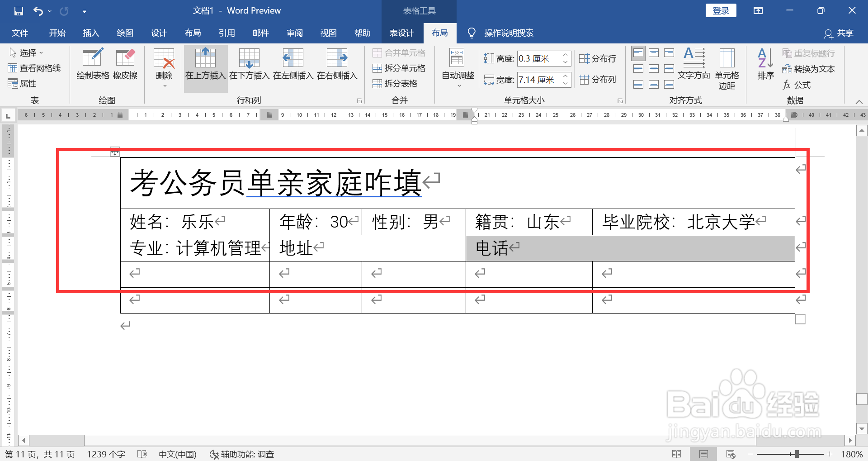Image resolution: width=868 pixels, height=461 pixels.
Task: Open the 邮件 ribbon tab
Action: point(261,33)
